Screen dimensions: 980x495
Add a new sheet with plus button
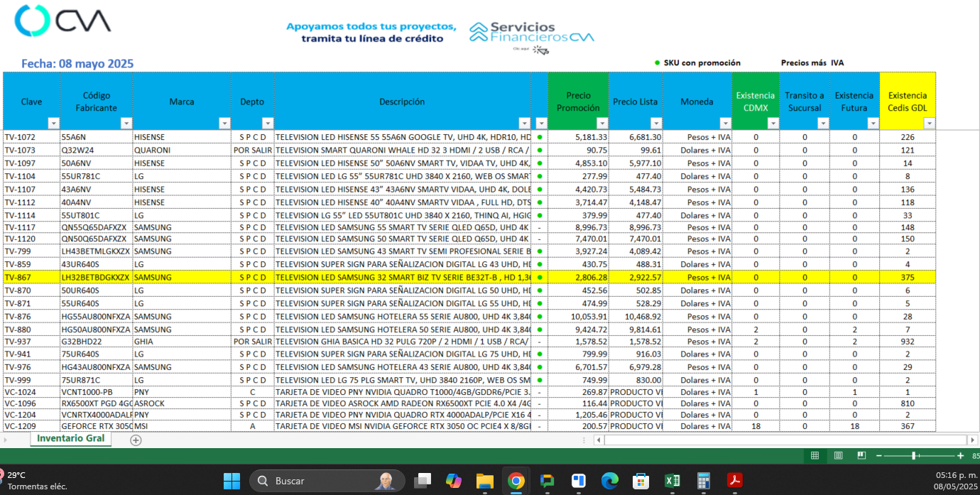[136, 440]
